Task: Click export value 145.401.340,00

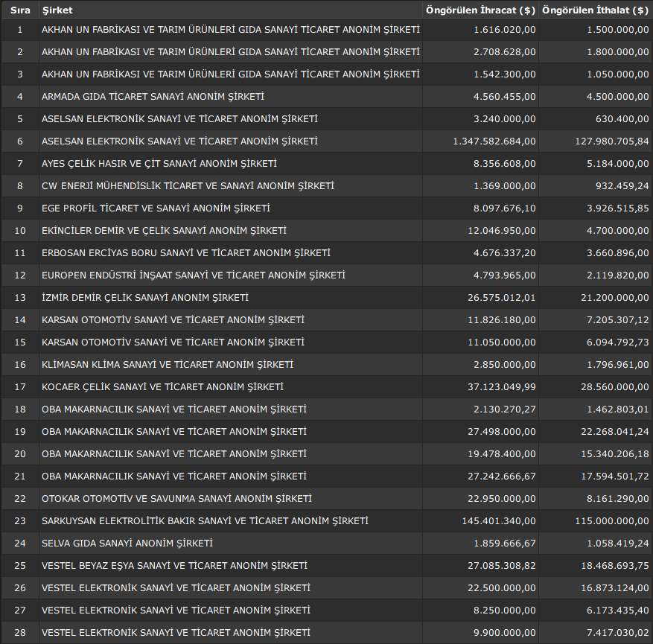Action: tap(499, 520)
